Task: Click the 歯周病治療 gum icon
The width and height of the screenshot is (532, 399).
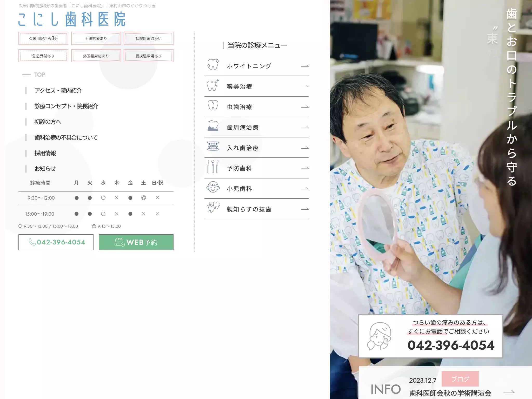Action: tap(213, 126)
